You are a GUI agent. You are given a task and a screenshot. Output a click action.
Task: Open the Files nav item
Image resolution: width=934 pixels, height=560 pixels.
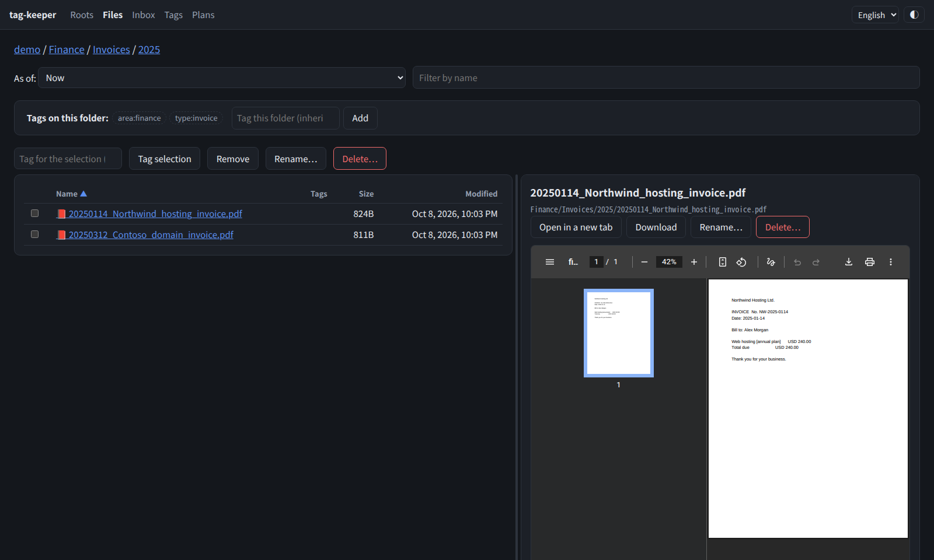pos(113,15)
